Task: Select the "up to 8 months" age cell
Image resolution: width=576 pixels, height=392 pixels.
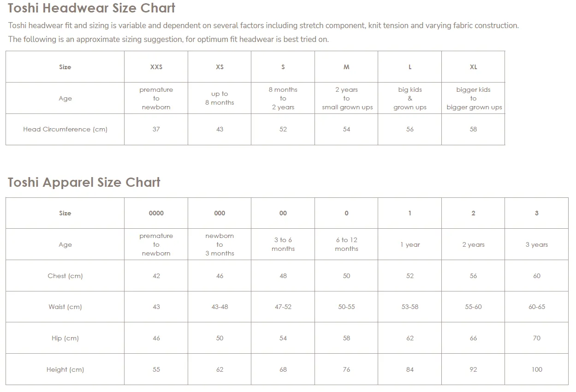Action: pyautogui.click(x=220, y=98)
